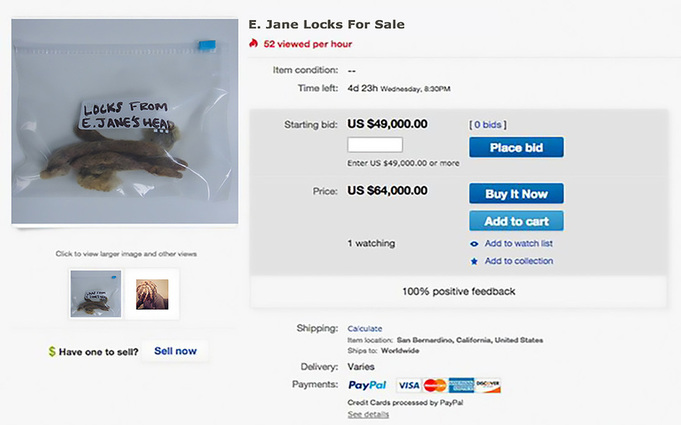This screenshot has width=681, height=425.
Task: Click the PayPal logo in Payments
Action: pyautogui.click(x=367, y=385)
